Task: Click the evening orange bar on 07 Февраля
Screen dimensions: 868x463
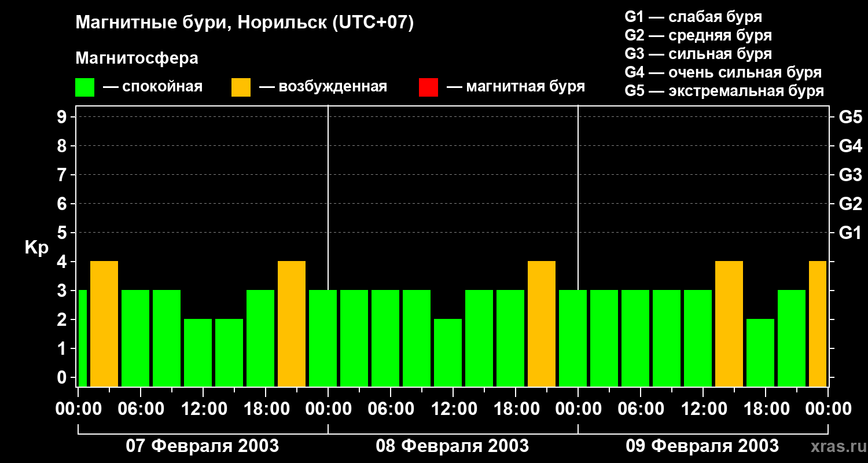Action: [292, 324]
